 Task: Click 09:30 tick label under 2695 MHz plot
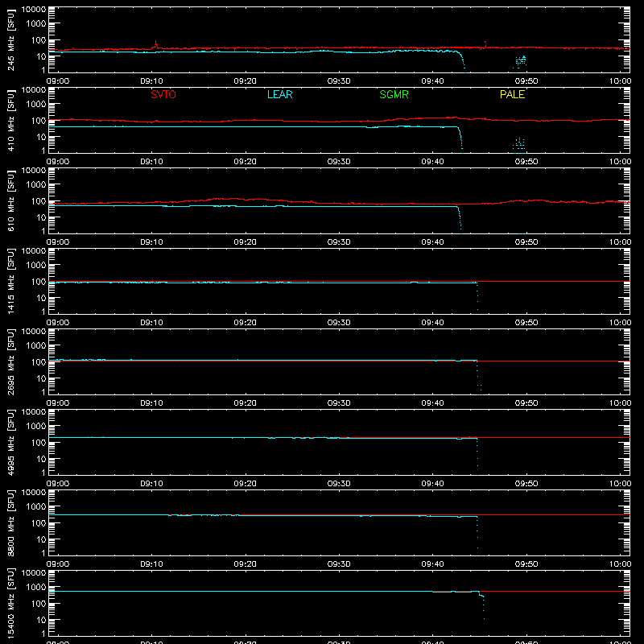click(339, 403)
